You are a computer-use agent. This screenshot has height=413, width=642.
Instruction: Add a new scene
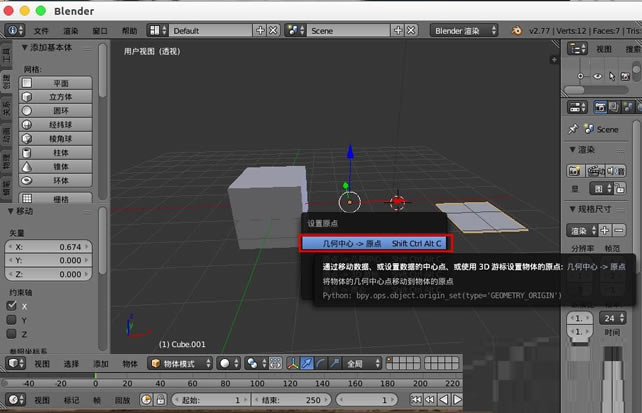(398, 30)
